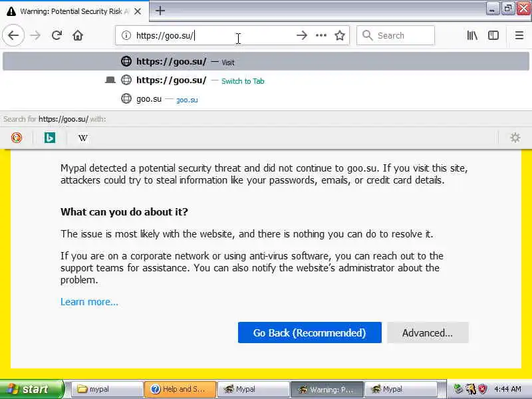Select the Warning: Potential Security Risk tab

tap(74, 11)
